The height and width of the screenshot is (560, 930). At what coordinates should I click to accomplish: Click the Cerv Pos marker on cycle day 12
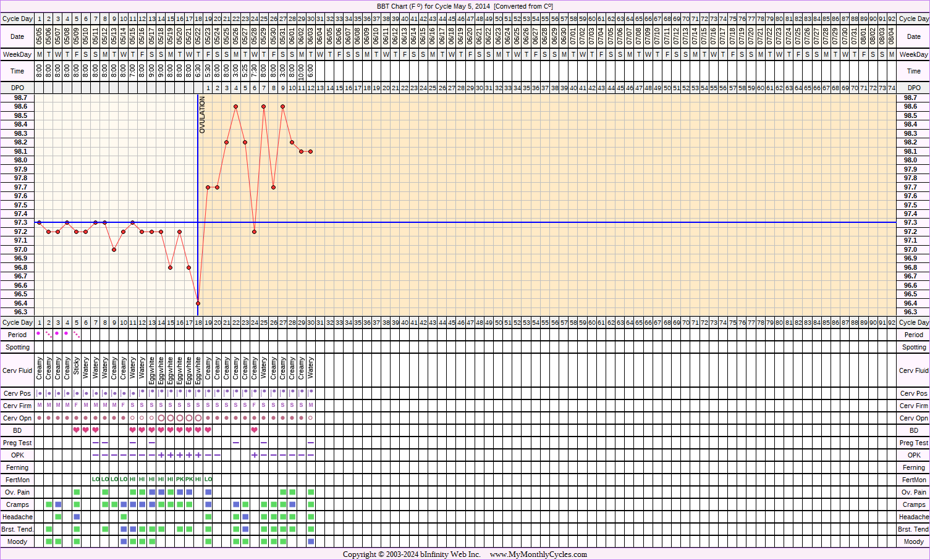click(142, 392)
